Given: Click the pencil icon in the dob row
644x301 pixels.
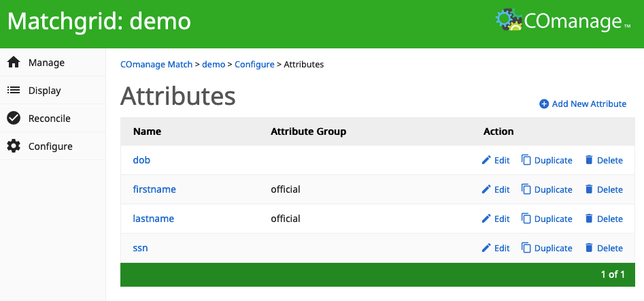Looking at the screenshot, I should pyautogui.click(x=486, y=160).
